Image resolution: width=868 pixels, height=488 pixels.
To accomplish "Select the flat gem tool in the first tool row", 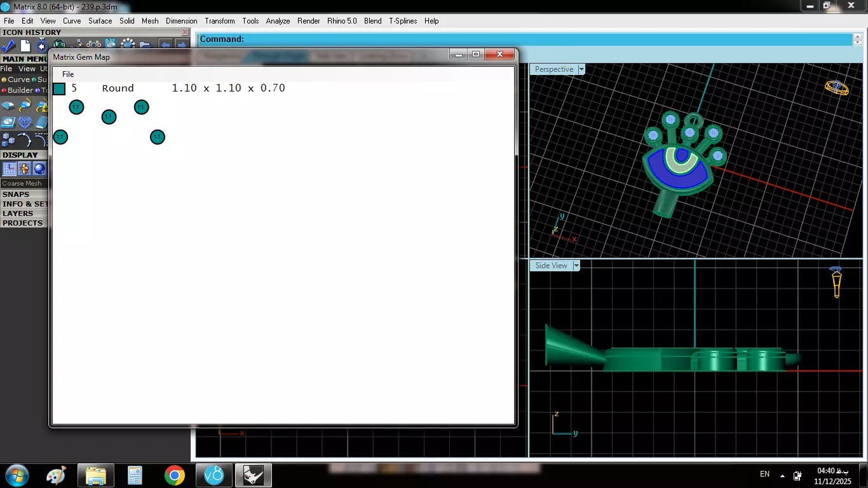I will (8, 106).
